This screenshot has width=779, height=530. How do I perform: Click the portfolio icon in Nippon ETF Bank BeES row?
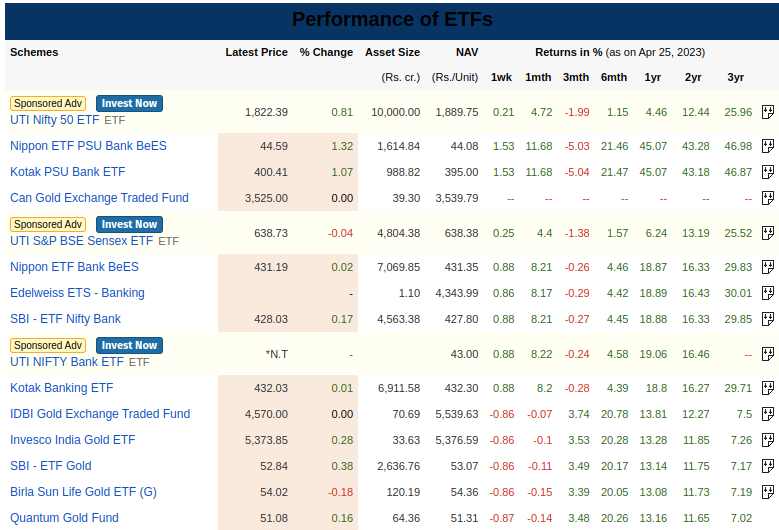768,267
